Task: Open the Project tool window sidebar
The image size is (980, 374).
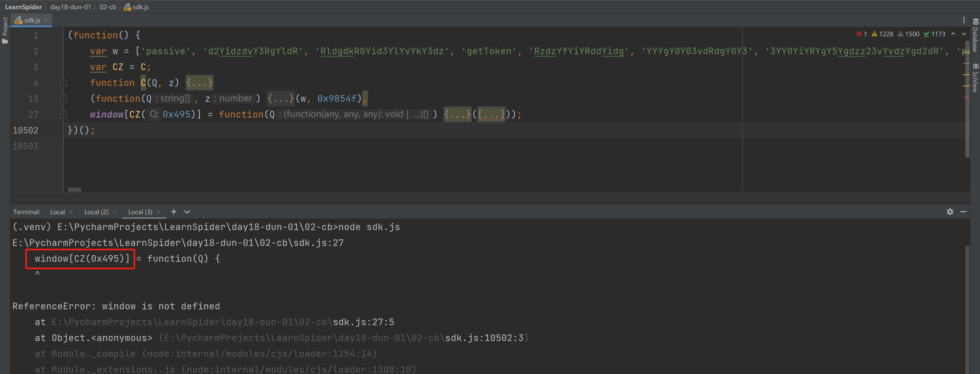Action: 5,30
